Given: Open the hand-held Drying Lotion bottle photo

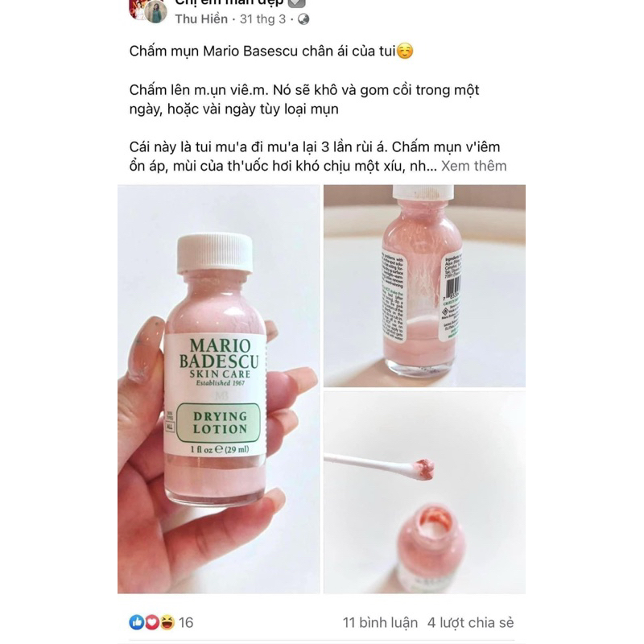Looking at the screenshot, I should click(x=218, y=389).
